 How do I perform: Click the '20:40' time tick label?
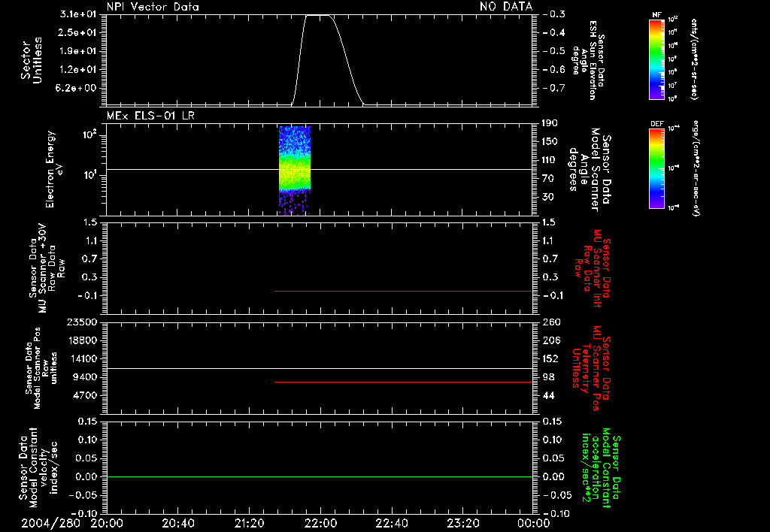pos(177,523)
